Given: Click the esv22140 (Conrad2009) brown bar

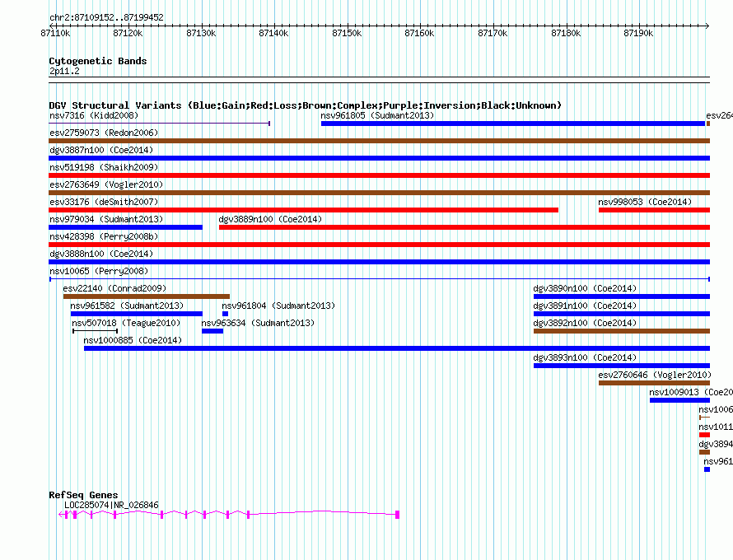Looking at the screenshot, I should [x=147, y=296].
